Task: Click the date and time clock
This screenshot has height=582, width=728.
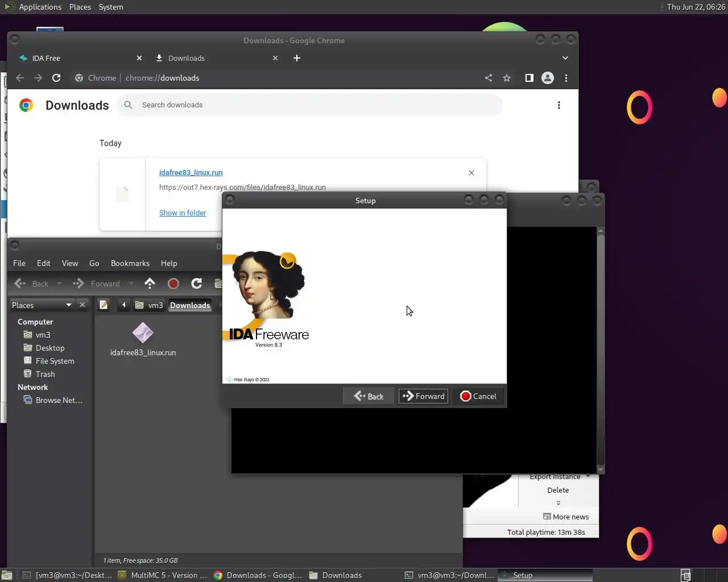Action: tap(696, 7)
